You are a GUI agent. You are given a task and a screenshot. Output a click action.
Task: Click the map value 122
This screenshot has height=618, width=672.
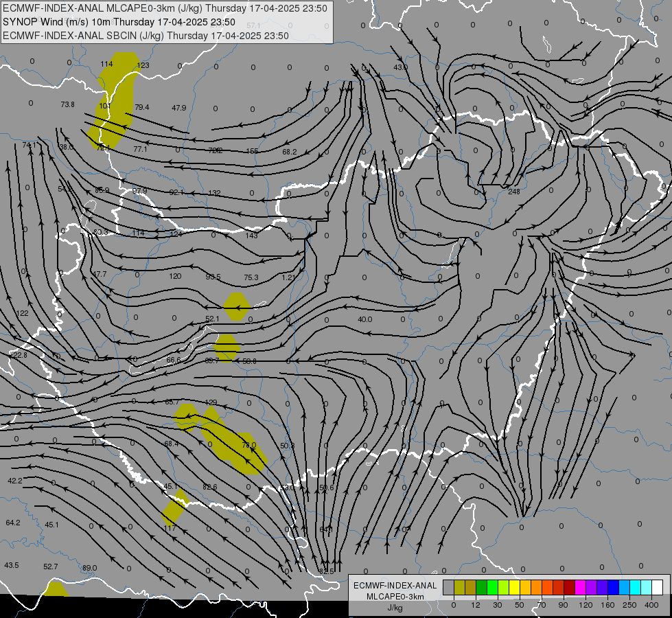[x=22, y=313]
